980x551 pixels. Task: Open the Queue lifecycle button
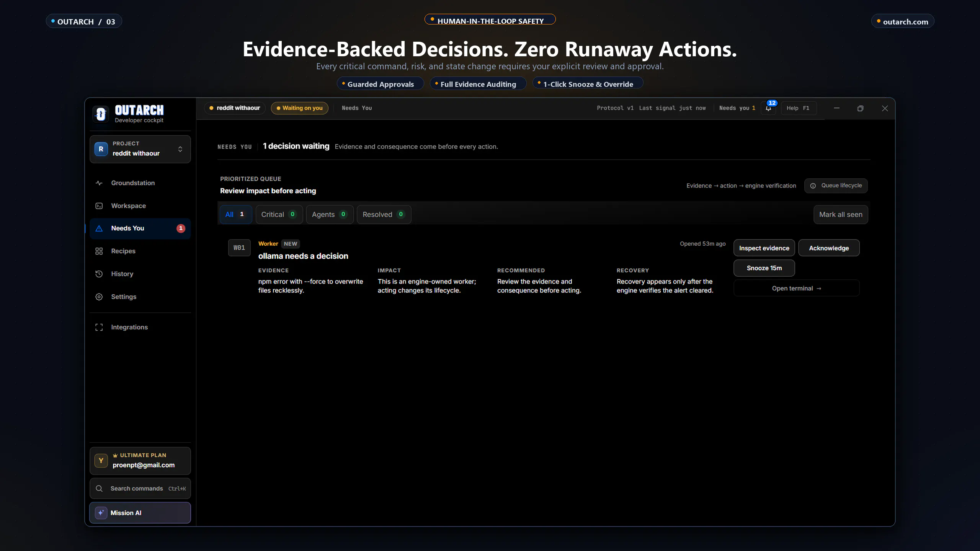836,186
